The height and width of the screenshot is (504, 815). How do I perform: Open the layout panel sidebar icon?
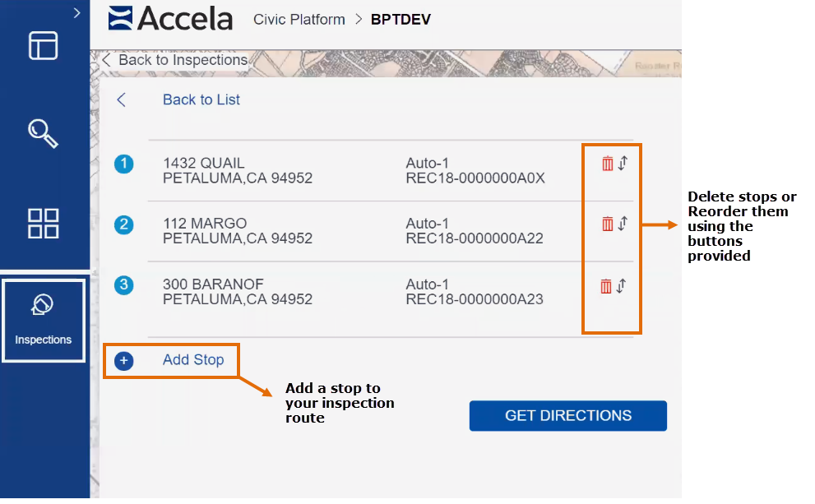[x=43, y=45]
